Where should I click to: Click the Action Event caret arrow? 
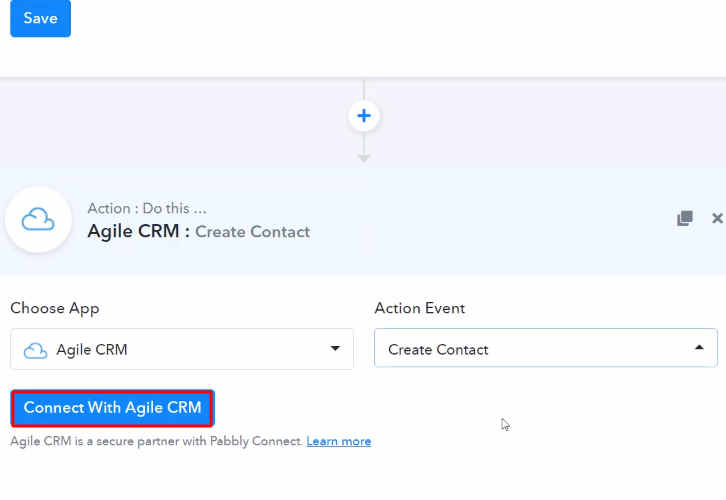click(x=699, y=347)
